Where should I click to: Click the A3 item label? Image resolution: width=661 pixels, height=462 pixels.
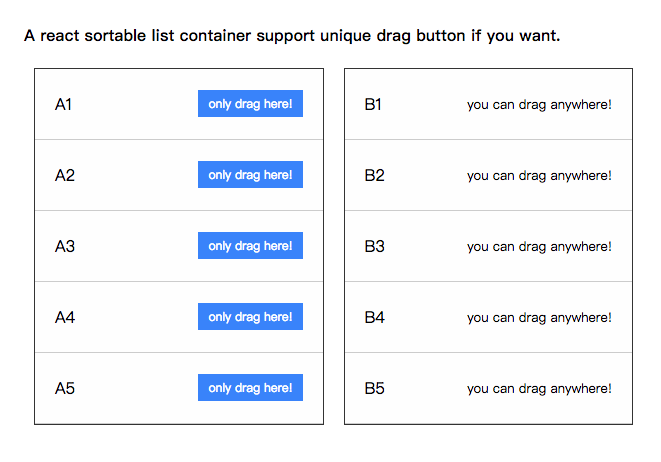coord(64,246)
